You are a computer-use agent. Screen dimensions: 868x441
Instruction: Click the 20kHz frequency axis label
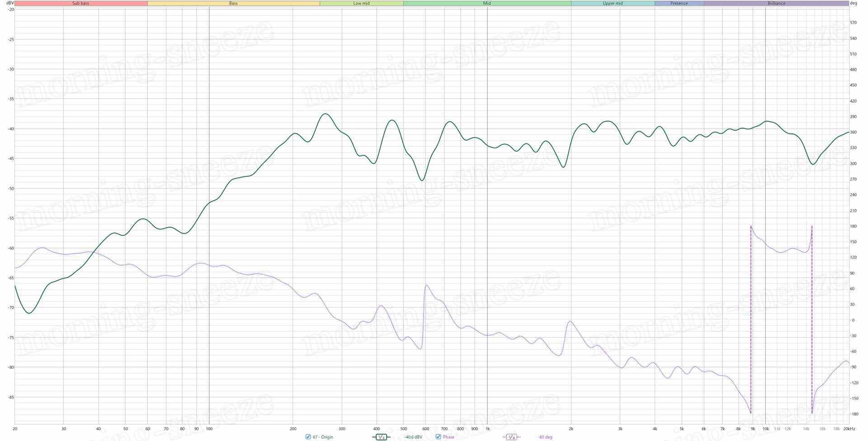point(849,429)
